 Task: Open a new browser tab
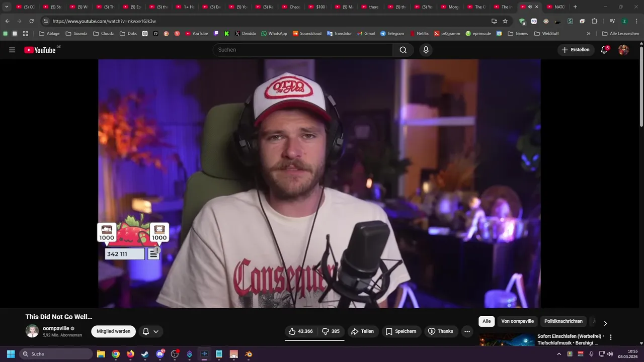[x=575, y=7]
